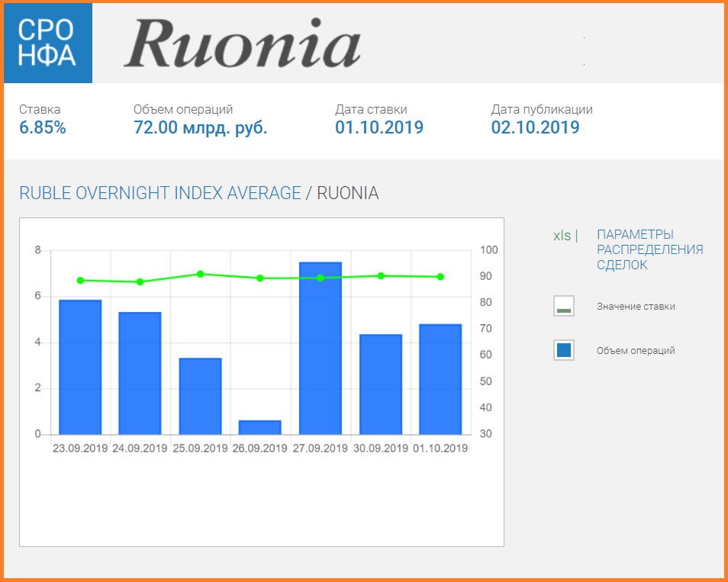
Task: Click the publication date 02.10.2019
Action: [x=536, y=127]
